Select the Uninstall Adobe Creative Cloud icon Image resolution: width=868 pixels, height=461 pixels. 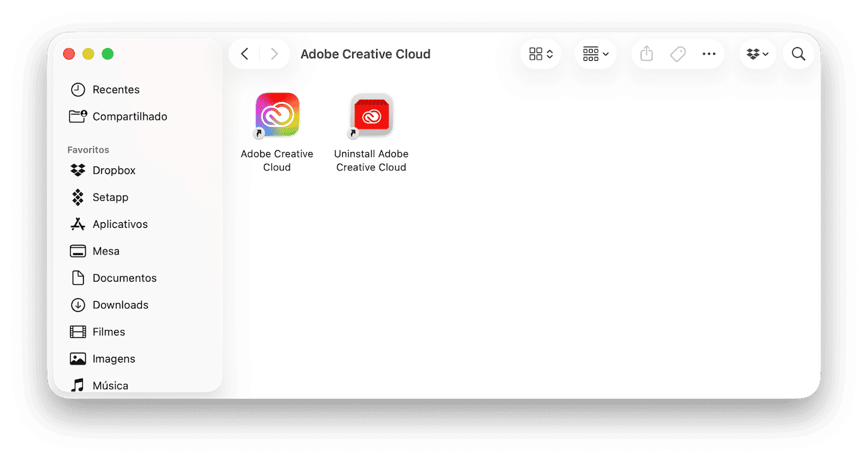pyautogui.click(x=371, y=115)
